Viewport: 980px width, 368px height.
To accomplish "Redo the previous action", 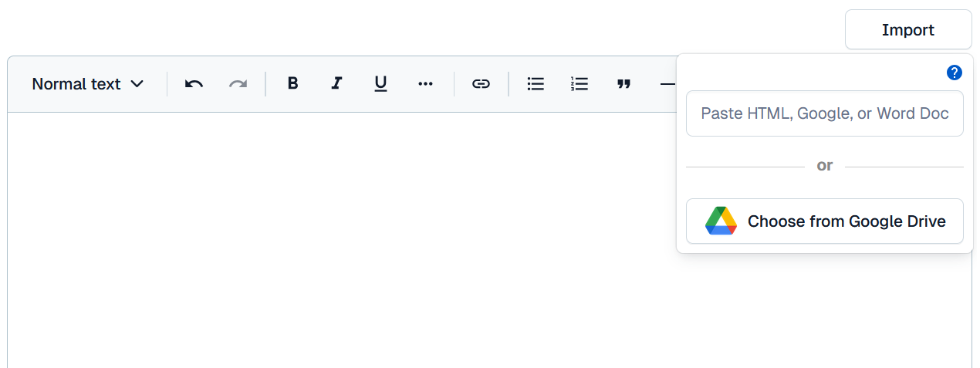I will point(238,84).
